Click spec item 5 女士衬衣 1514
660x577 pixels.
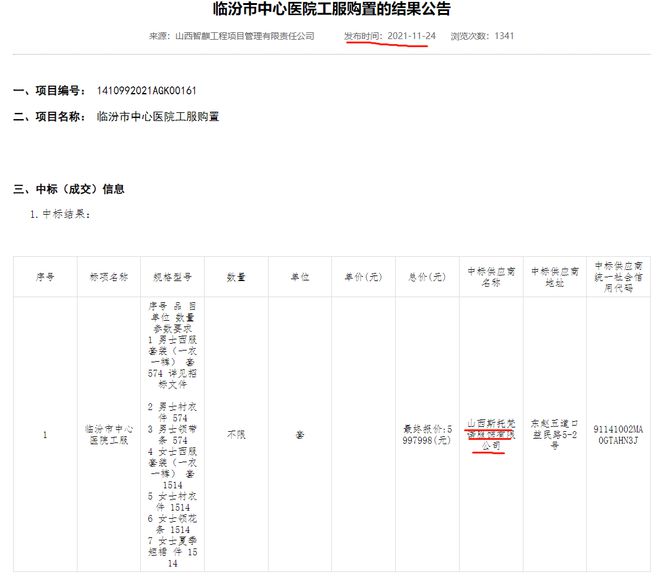[x=172, y=502]
